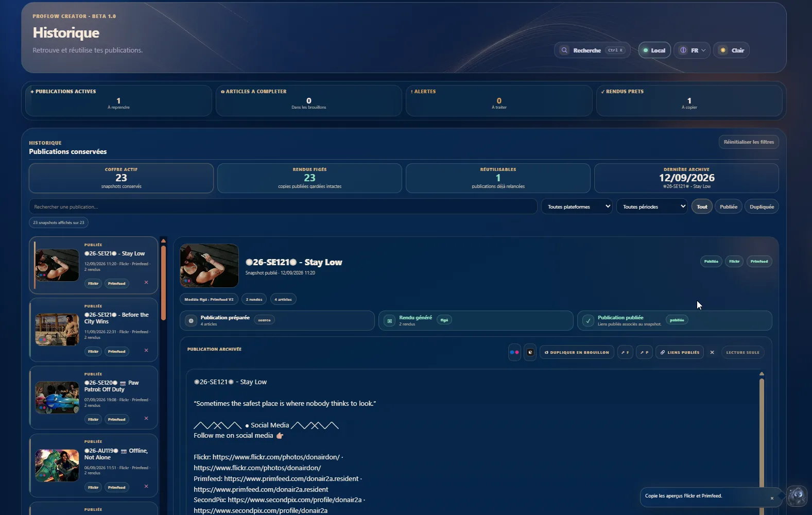The image size is (812, 515).
Task: Open the Offline, Not Alone thumbnail
Action: click(57, 466)
